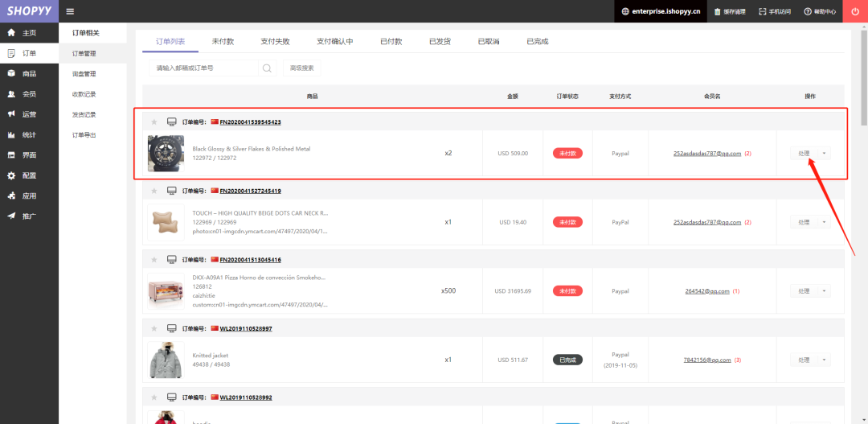Click desktop device icon of order FN2020041513045416

click(172, 259)
